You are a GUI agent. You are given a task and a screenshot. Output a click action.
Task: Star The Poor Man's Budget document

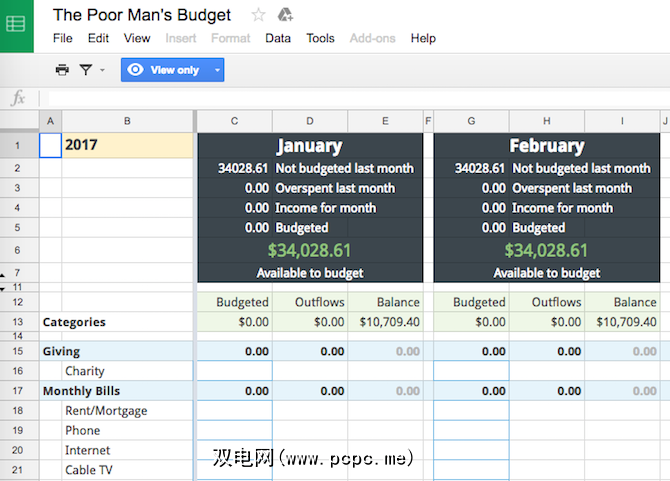[259, 15]
